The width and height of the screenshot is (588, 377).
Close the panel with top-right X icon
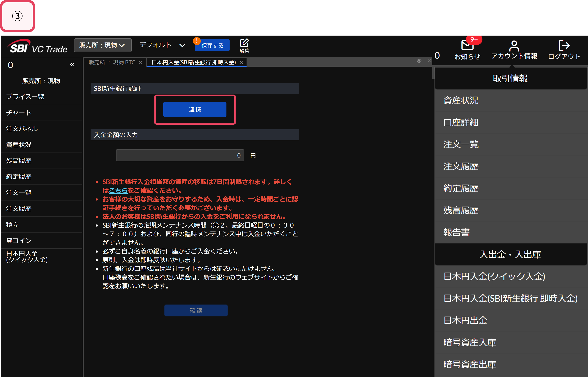pyautogui.click(x=429, y=61)
